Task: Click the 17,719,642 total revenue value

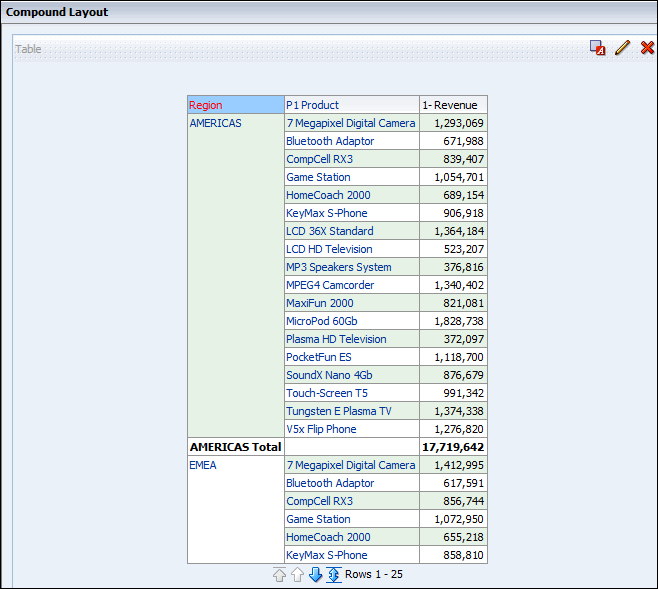Action: click(x=453, y=447)
